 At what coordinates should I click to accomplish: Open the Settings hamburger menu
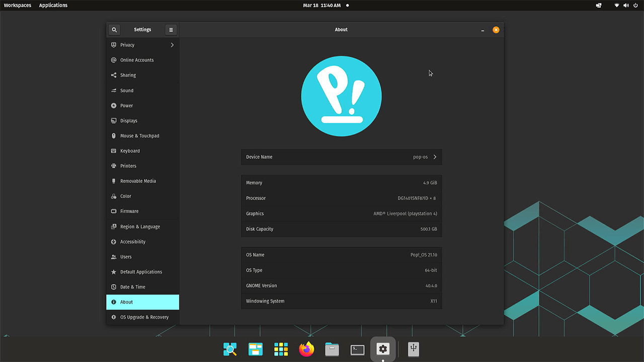pyautogui.click(x=171, y=30)
